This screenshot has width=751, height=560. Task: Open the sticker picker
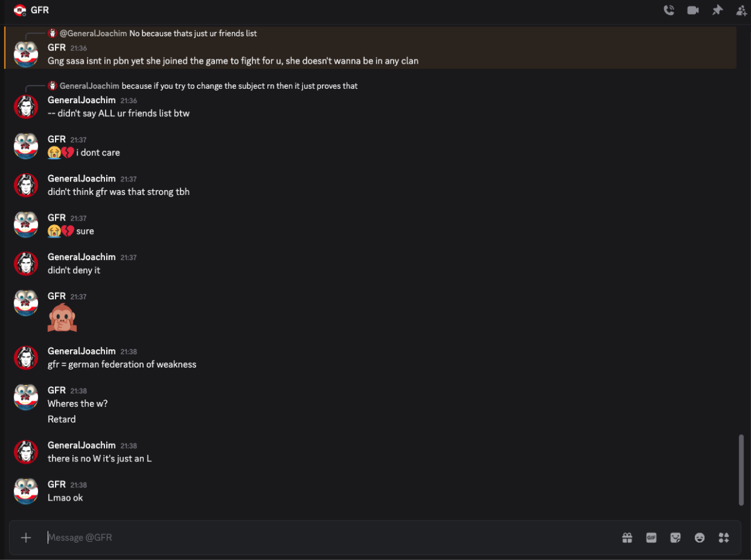[675, 537]
